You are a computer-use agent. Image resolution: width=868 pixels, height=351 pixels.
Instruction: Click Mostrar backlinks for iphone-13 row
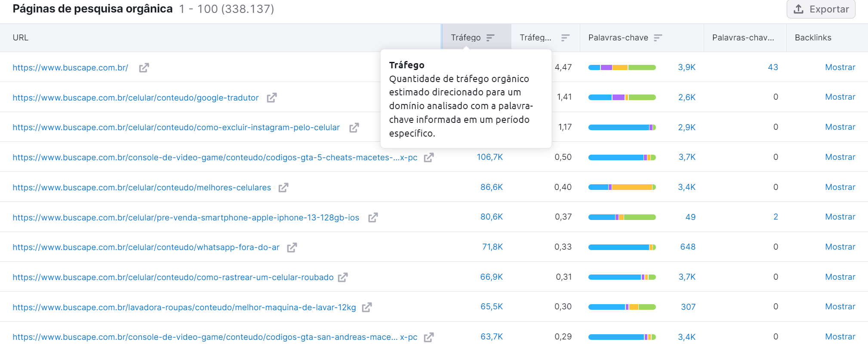point(840,217)
